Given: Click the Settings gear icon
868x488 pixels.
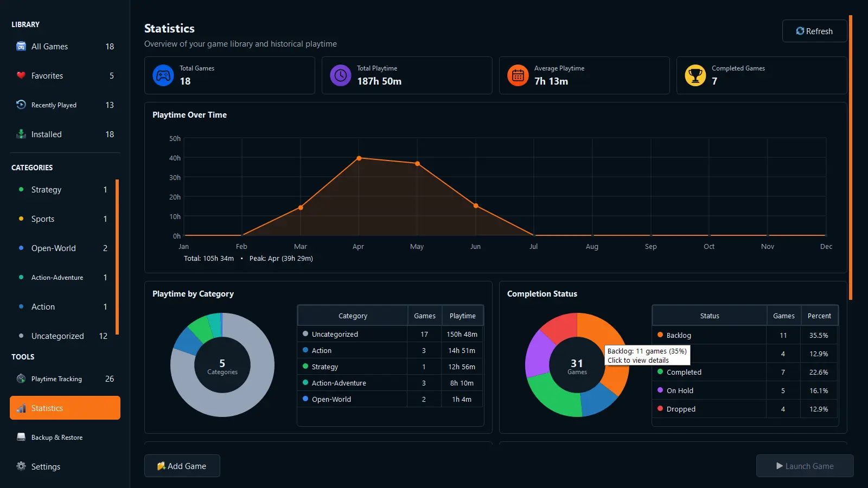Looking at the screenshot, I should [21, 466].
